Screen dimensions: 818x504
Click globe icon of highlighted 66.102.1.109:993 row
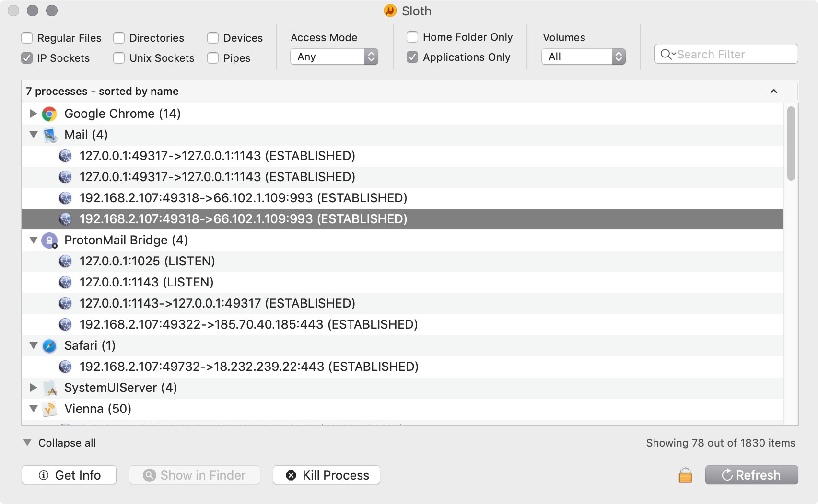click(65, 219)
